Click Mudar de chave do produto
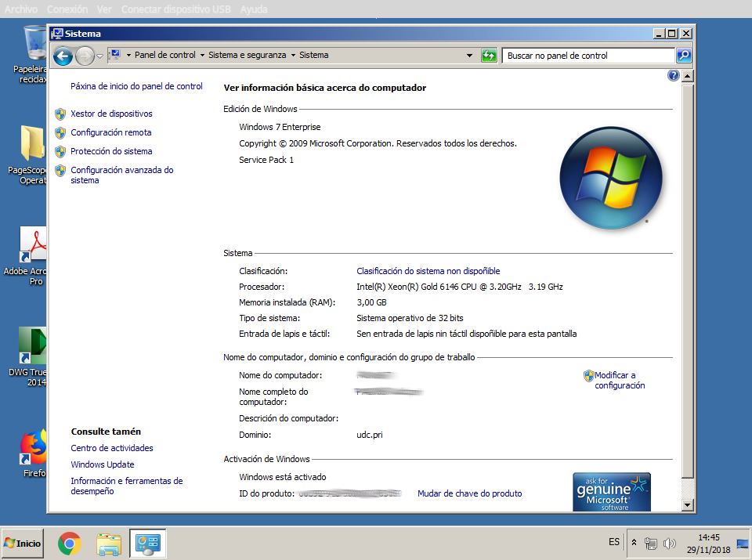This screenshot has width=752, height=560. coord(469,493)
